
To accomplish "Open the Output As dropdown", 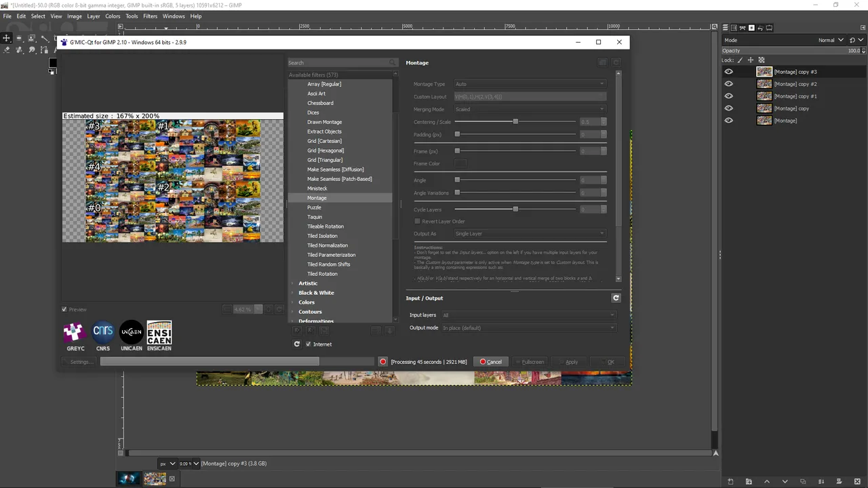I will [530, 234].
